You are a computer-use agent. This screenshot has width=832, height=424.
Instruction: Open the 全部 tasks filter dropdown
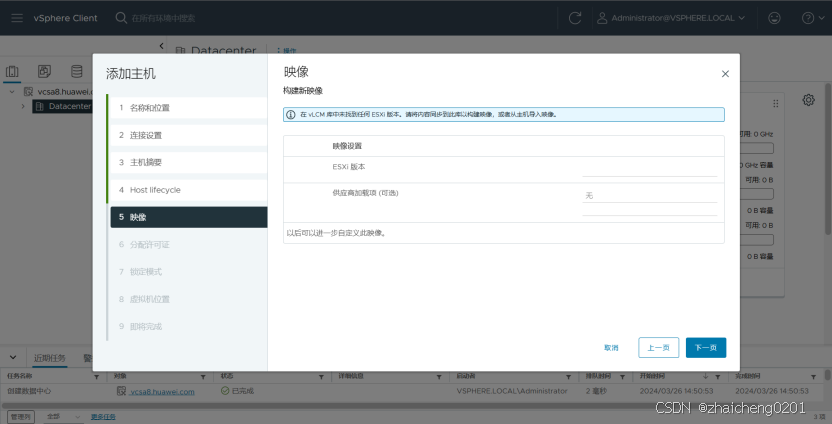click(x=63, y=417)
